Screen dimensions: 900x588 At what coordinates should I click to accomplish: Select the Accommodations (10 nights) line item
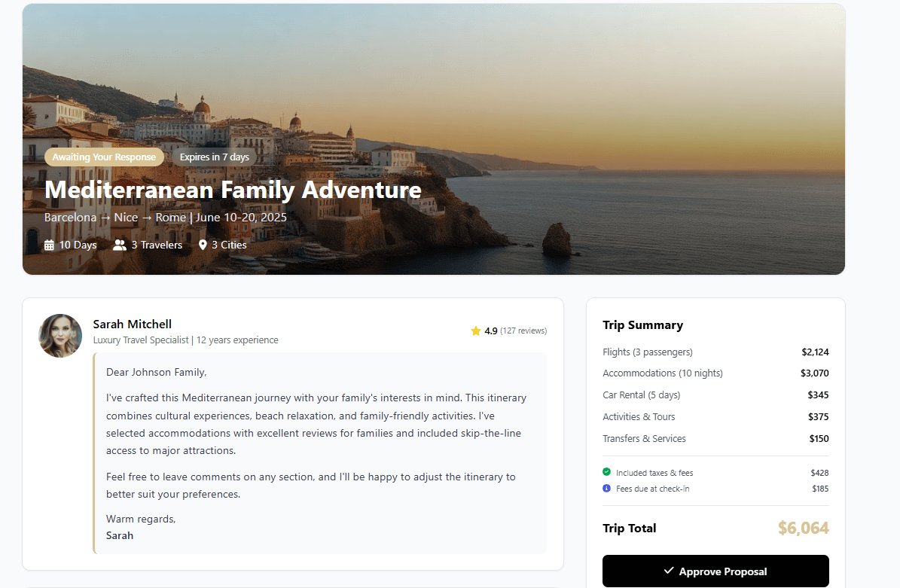[x=663, y=373]
